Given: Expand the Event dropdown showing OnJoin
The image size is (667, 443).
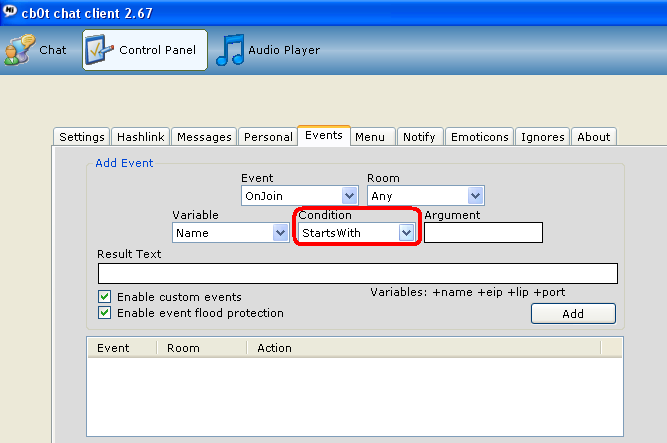Looking at the screenshot, I should click(349, 196).
